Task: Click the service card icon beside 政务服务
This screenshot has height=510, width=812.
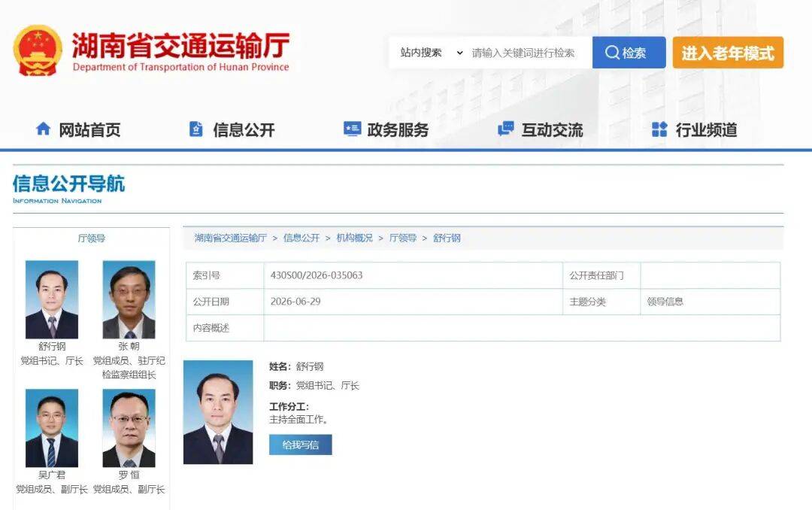Action: point(352,129)
